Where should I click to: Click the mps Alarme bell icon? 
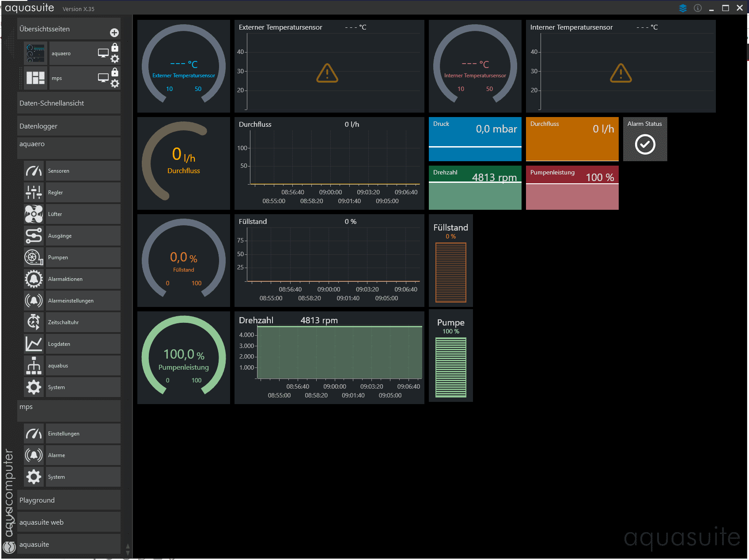coord(34,455)
